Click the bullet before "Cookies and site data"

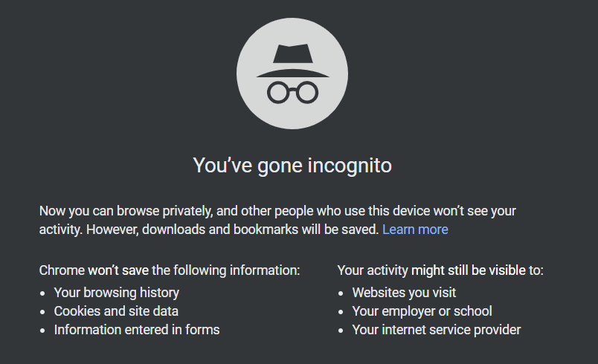coord(42,312)
